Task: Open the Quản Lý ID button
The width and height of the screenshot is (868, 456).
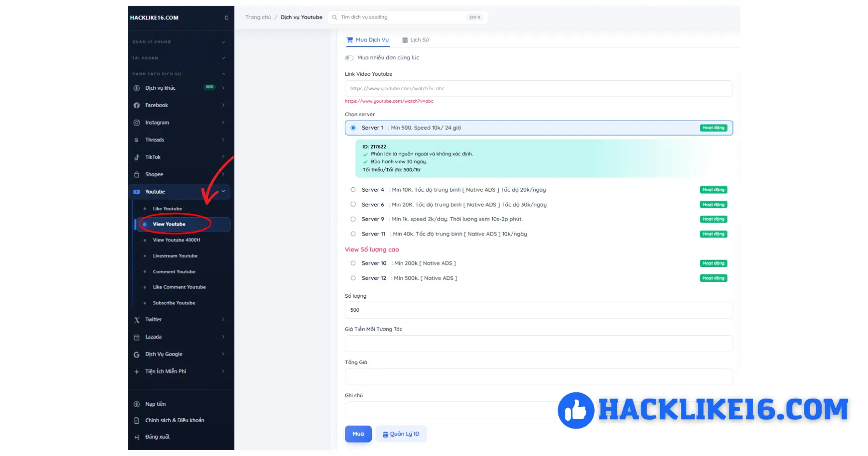Action: point(401,434)
